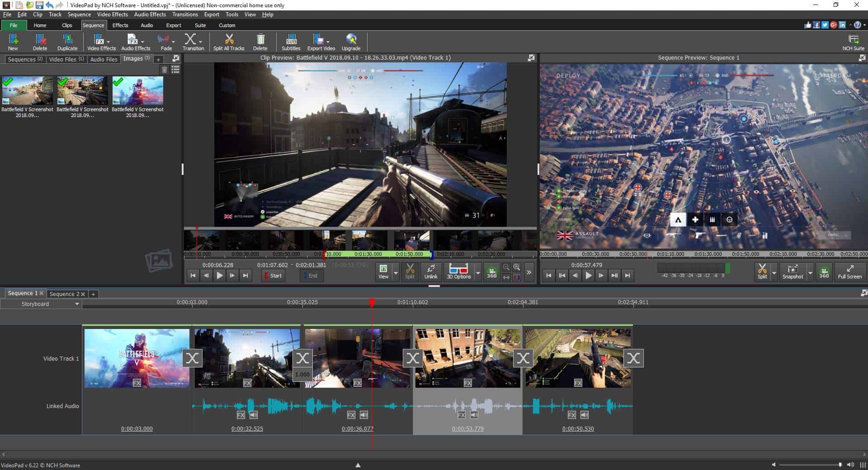Toggle Unlink for the clip audio
Viewport: 868px width, 470px height.
point(431,272)
